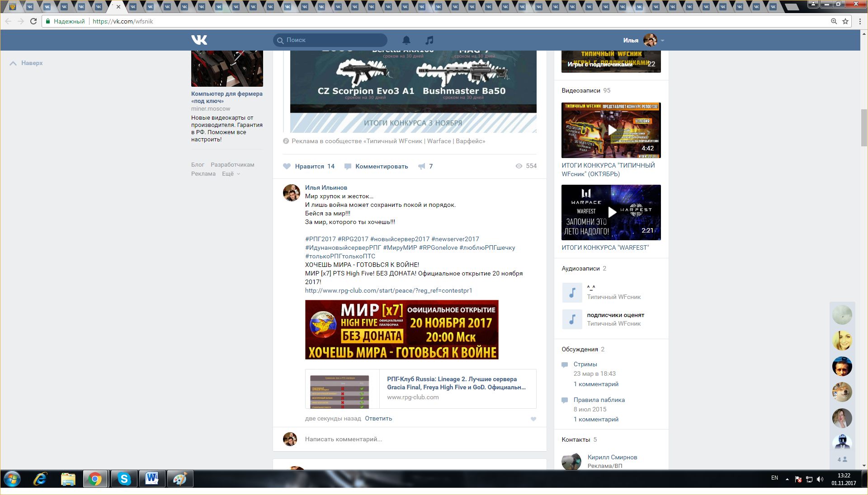Open contact Кирилл Смирнов

click(612, 457)
